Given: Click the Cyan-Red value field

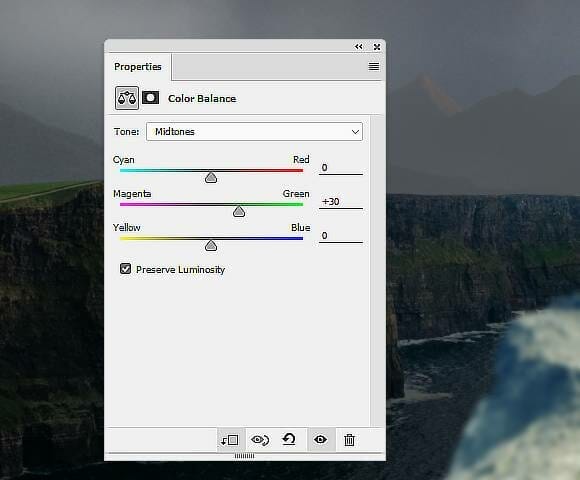Looking at the screenshot, I should [341, 168].
